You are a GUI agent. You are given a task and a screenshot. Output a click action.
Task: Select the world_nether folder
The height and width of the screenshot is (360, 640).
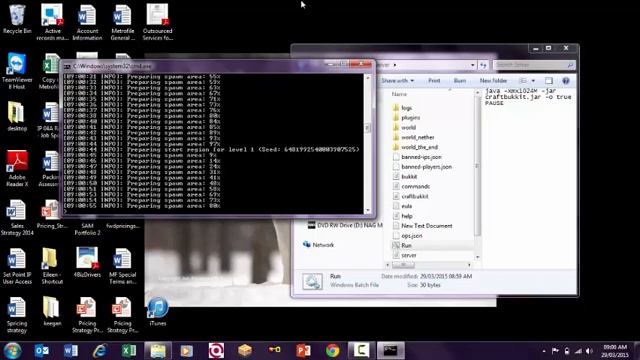point(413,137)
